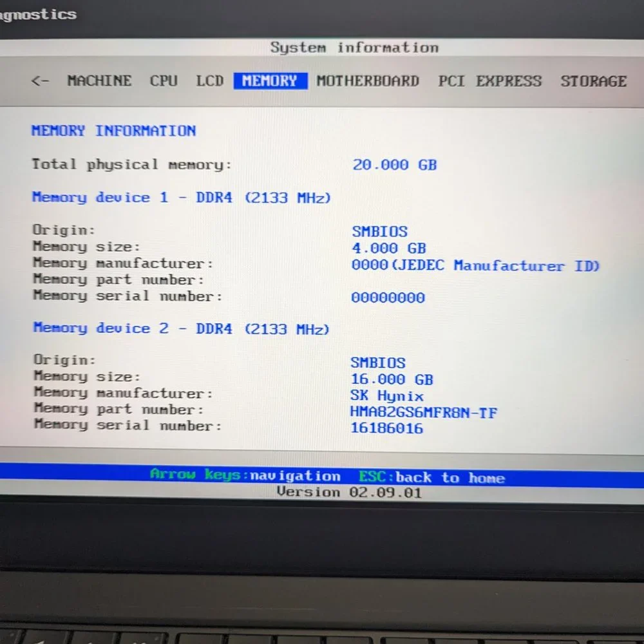Viewport: 644px width, 644px height.
Task: Go to the LCD tab
Action: pyautogui.click(x=210, y=80)
